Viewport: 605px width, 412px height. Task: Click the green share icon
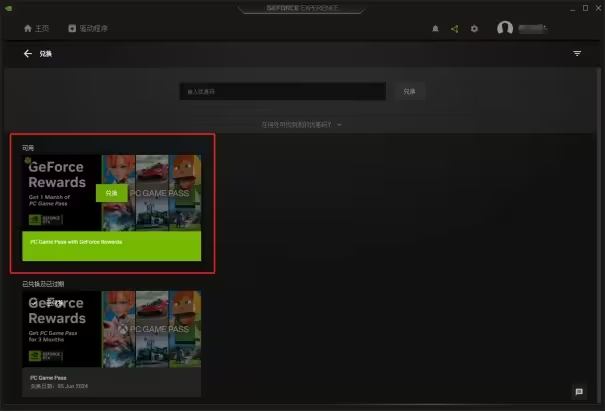point(455,29)
